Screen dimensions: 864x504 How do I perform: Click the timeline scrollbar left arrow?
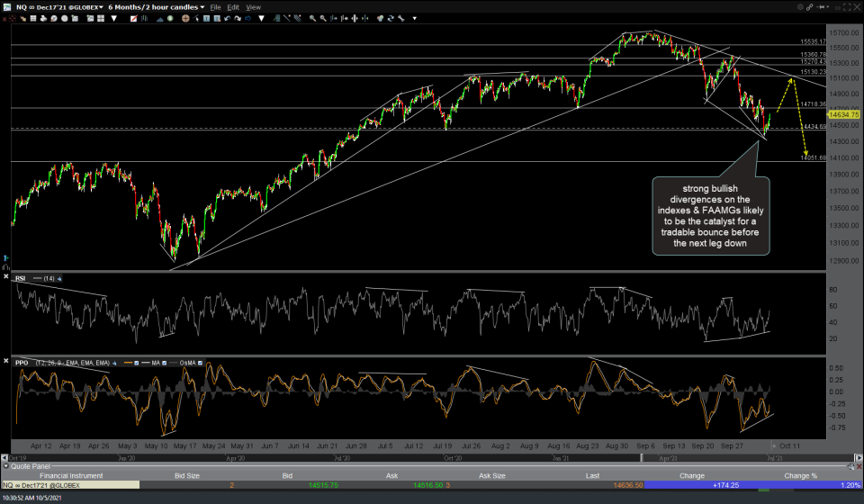coord(4,458)
